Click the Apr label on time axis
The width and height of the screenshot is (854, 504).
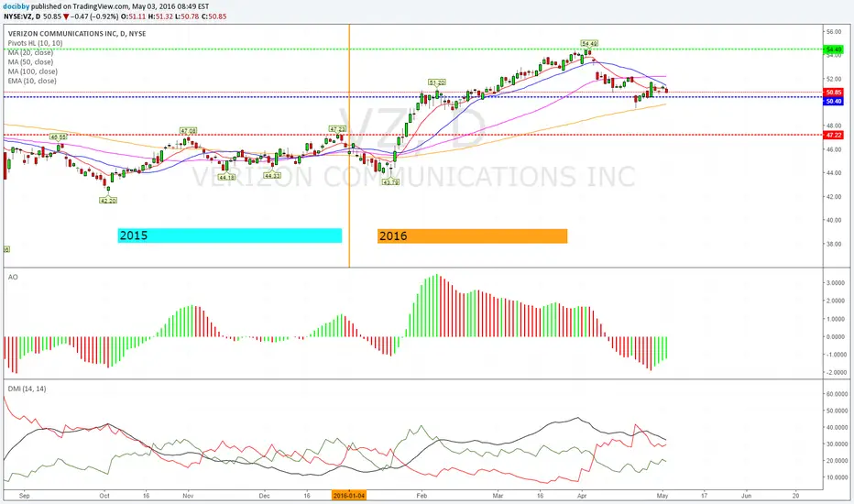pos(582,496)
